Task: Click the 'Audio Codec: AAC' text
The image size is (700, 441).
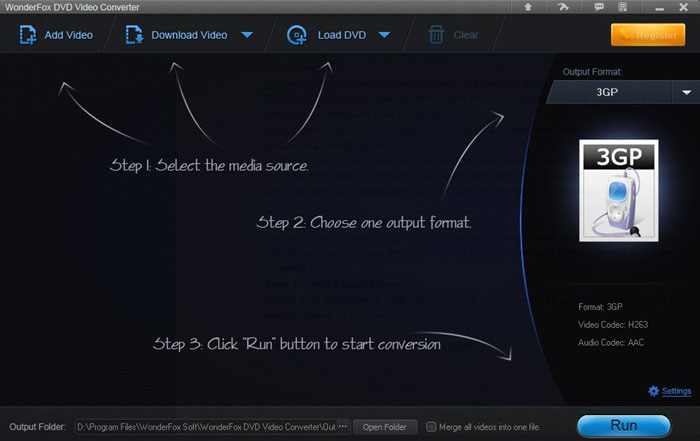Action: click(x=611, y=342)
